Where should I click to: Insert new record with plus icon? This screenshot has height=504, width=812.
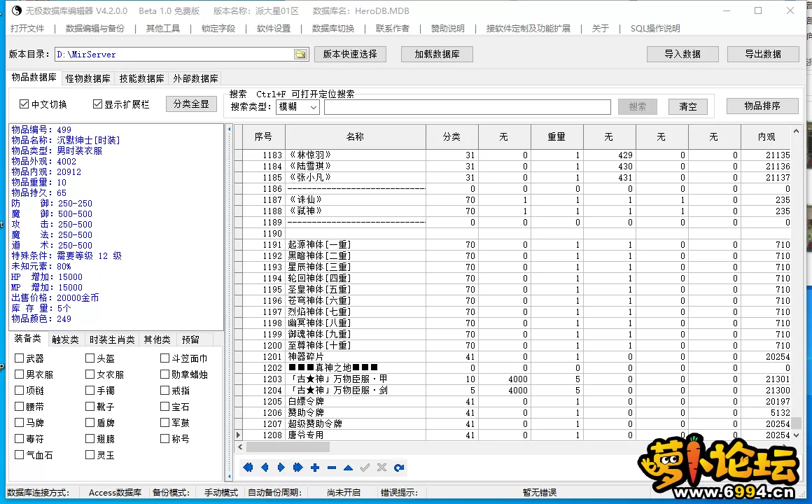point(315,468)
